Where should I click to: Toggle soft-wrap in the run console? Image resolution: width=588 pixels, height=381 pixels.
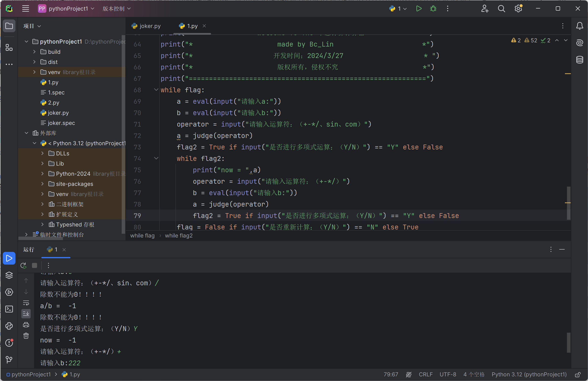26,303
